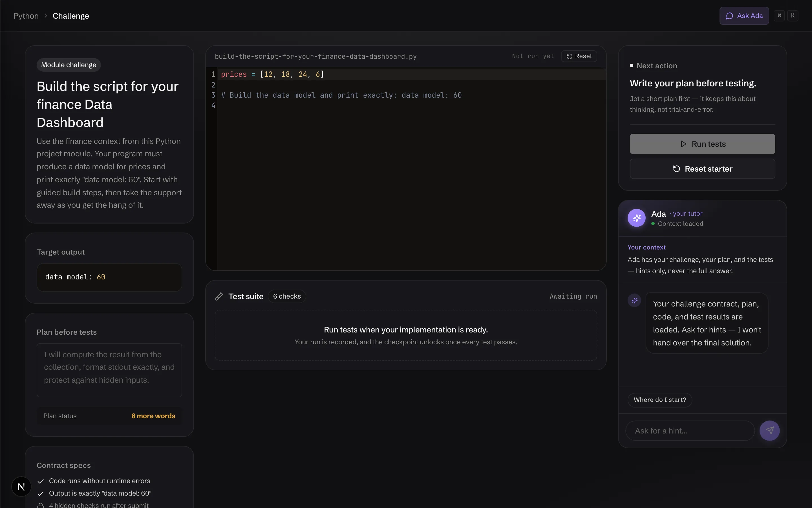The image size is (812, 508).
Task: Click the Ada tutor avatar icon
Action: [637, 218]
